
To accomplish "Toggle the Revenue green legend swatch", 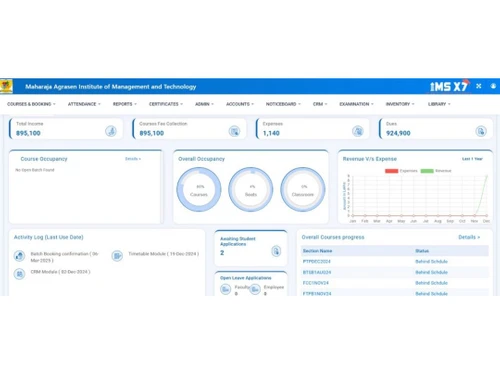I will 427,171.
